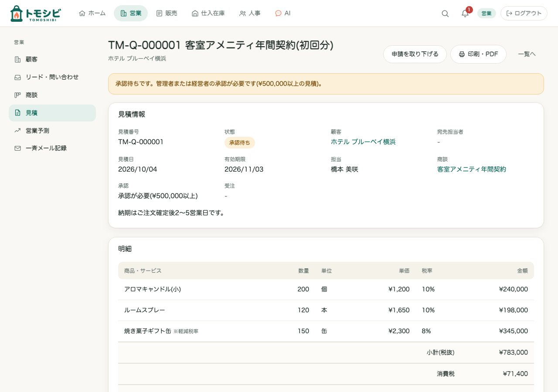Go back via 一覧へ link

(527, 54)
